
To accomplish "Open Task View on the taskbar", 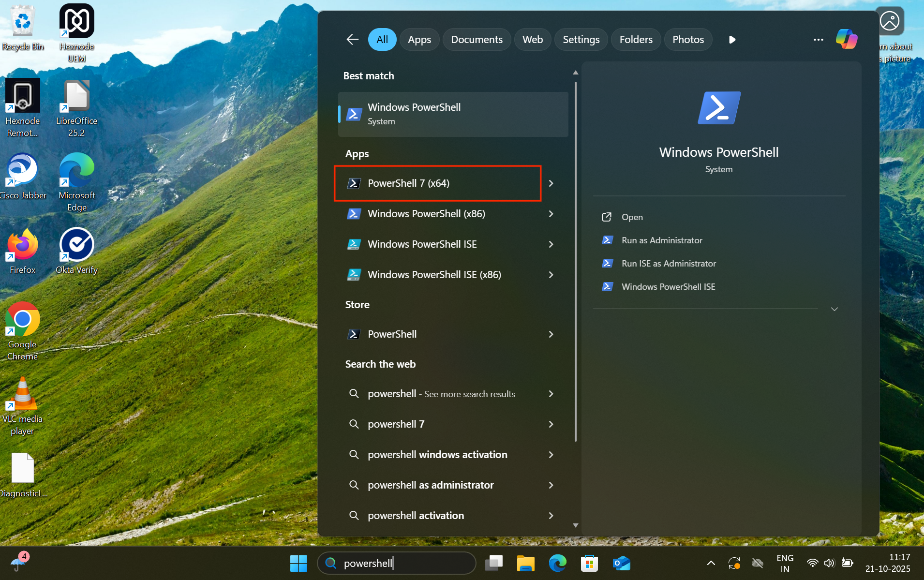I will 494,563.
